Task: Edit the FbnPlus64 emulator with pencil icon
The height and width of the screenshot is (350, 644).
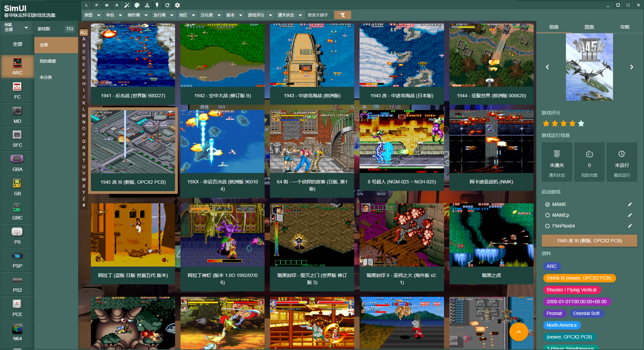Action: coord(630,226)
